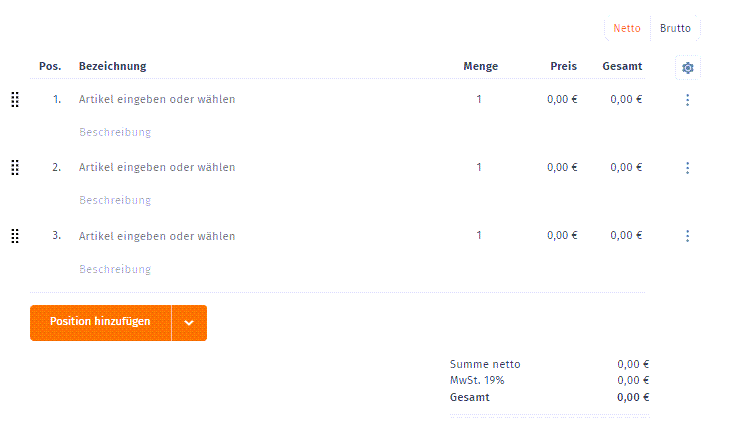Switch pricing to Netto
Image resolution: width=731 pixels, height=434 pixels.
click(x=627, y=28)
